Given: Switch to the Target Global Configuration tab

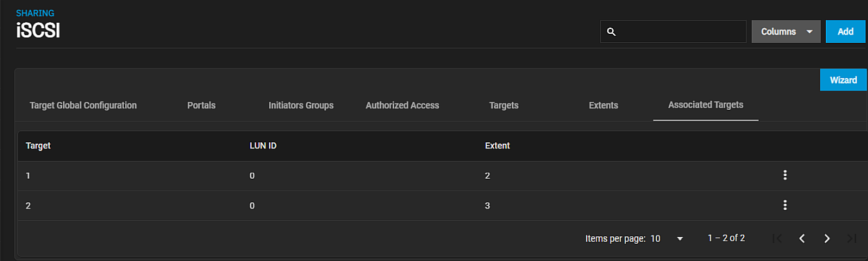Looking at the screenshot, I should click(83, 106).
